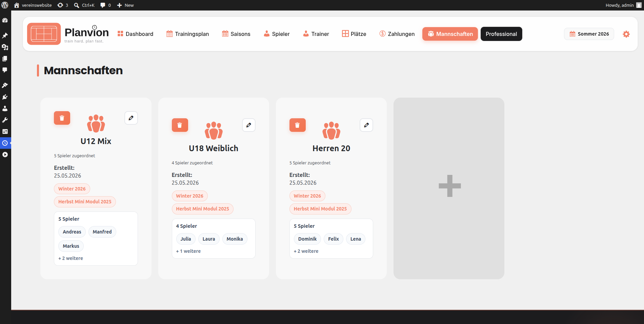Click the Planvion court logo
Viewport: 644px width, 324px height.
44,34
